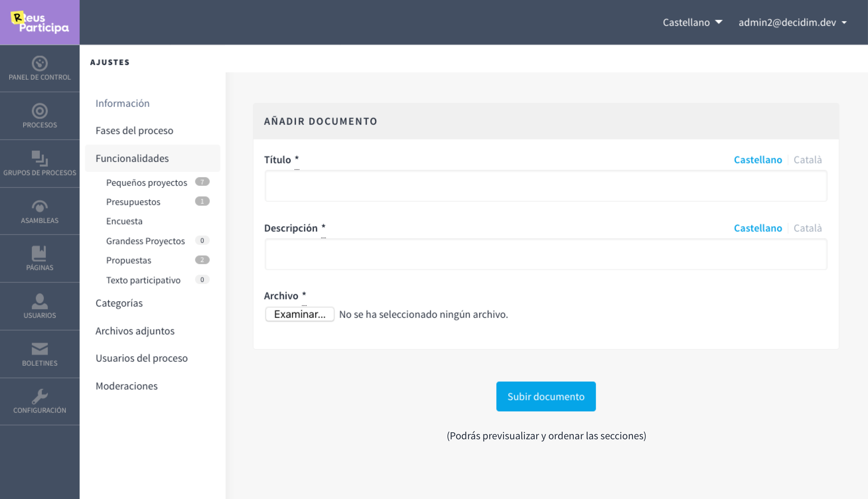Open the Moderaciones page
The width and height of the screenshot is (868, 499).
pos(126,386)
